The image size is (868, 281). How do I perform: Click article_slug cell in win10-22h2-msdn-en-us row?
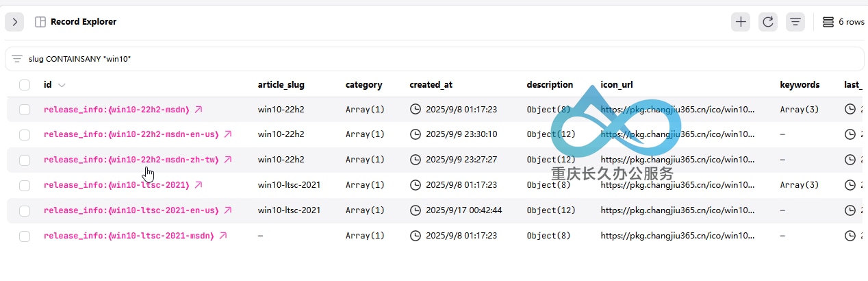pyautogui.click(x=281, y=135)
